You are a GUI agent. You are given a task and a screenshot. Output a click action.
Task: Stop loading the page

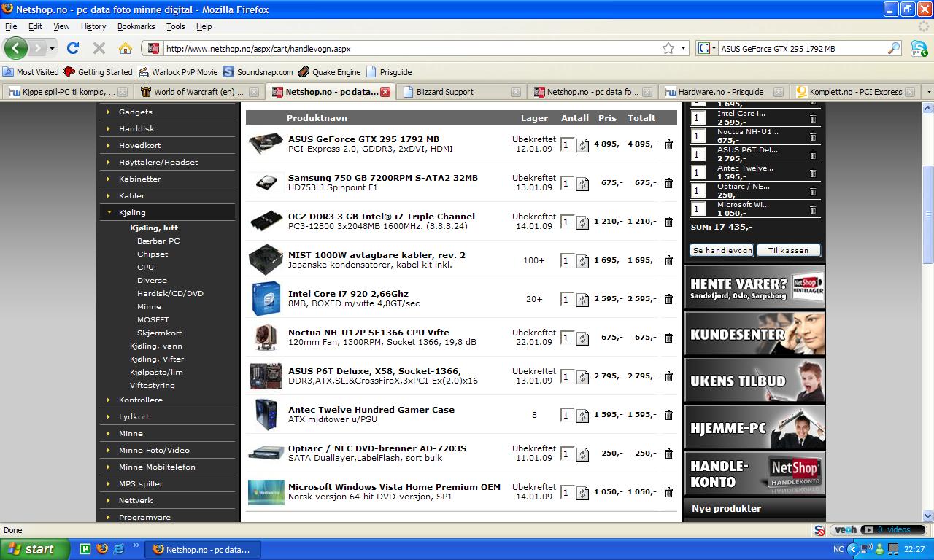(99, 48)
